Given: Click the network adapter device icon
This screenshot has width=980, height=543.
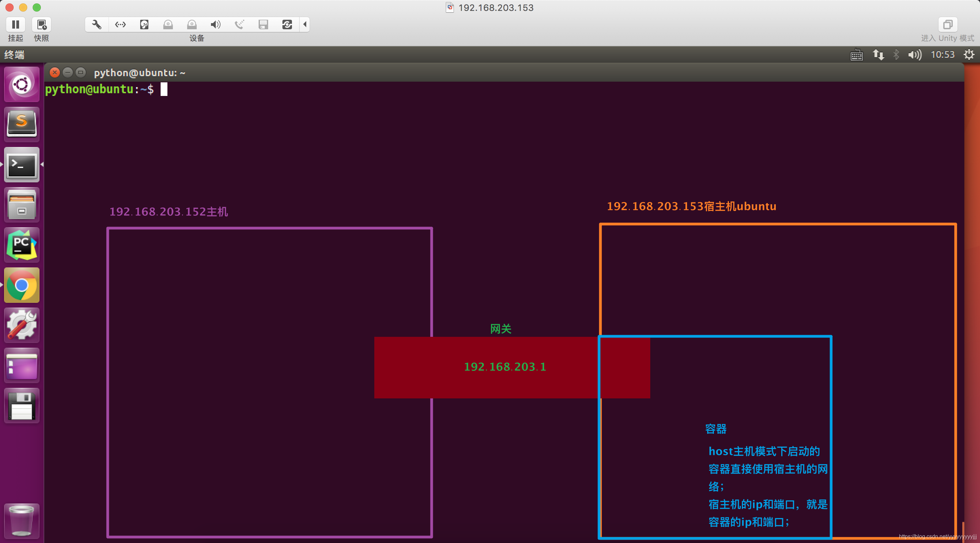Looking at the screenshot, I should (120, 25).
